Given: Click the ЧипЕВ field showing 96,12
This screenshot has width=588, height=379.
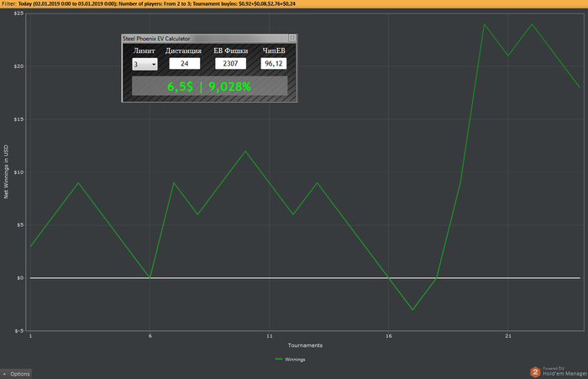Looking at the screenshot, I should point(274,63).
